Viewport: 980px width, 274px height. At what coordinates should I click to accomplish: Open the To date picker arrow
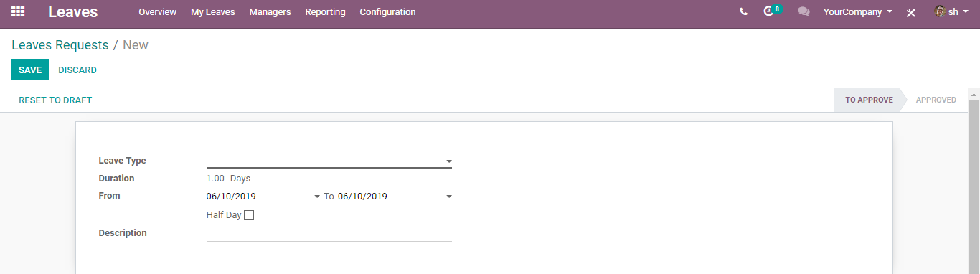coord(449,197)
